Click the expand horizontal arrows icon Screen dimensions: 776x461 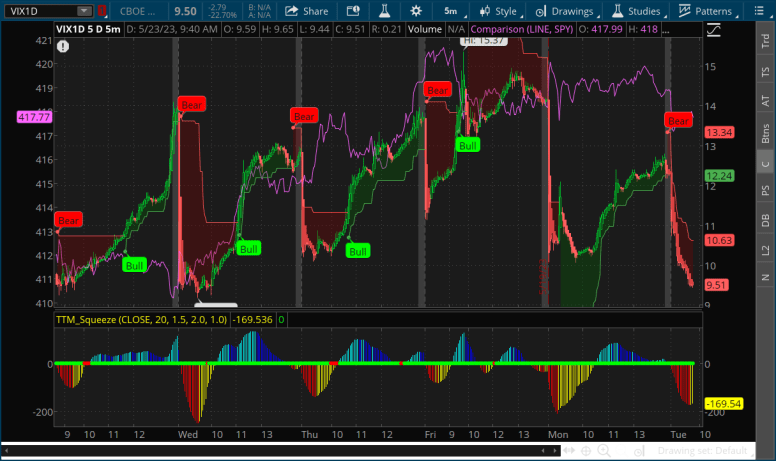point(569,451)
